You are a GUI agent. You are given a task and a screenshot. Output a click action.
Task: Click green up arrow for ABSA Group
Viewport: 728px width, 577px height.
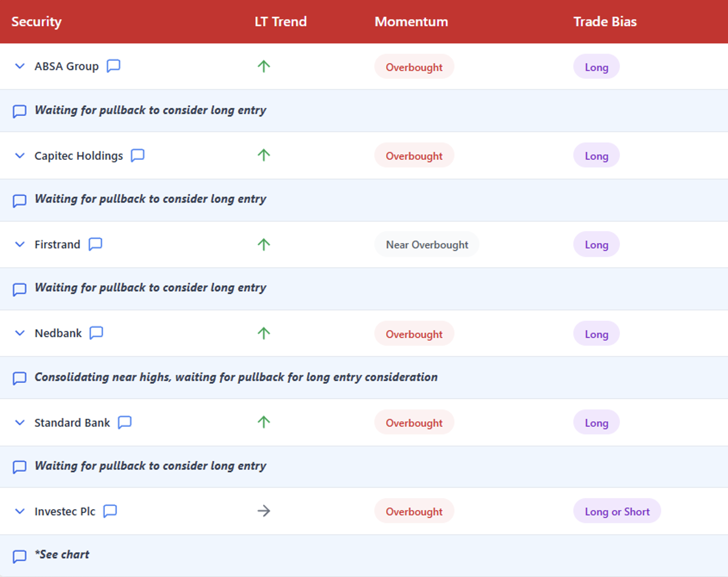click(x=263, y=66)
